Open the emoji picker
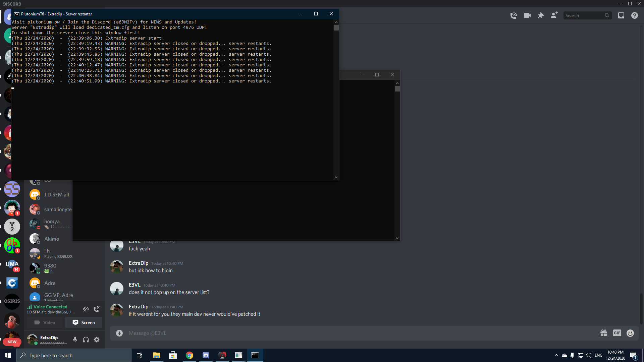The image size is (644, 362). (x=630, y=333)
